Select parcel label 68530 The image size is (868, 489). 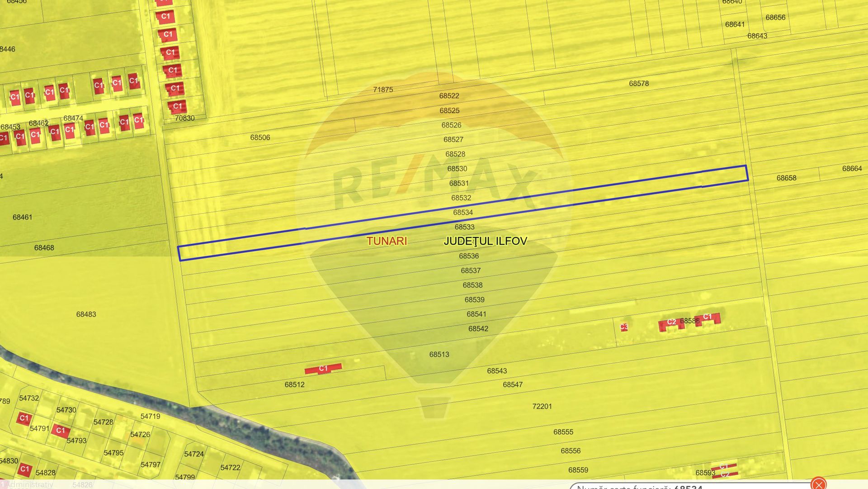(x=457, y=169)
